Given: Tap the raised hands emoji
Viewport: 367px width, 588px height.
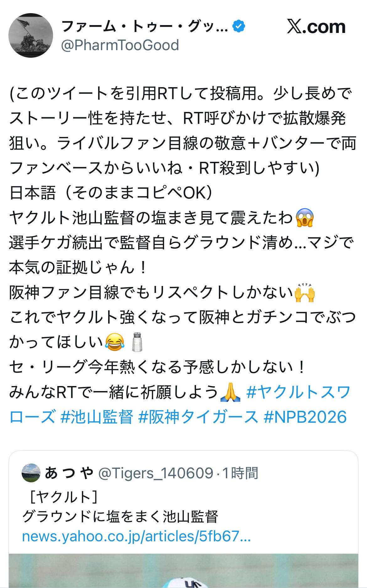Looking at the screenshot, I should 305,292.
